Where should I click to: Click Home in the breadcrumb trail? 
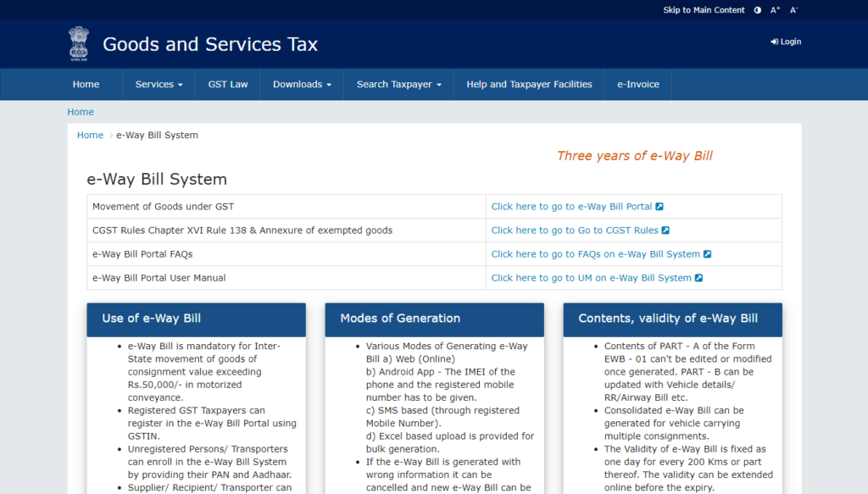(90, 135)
